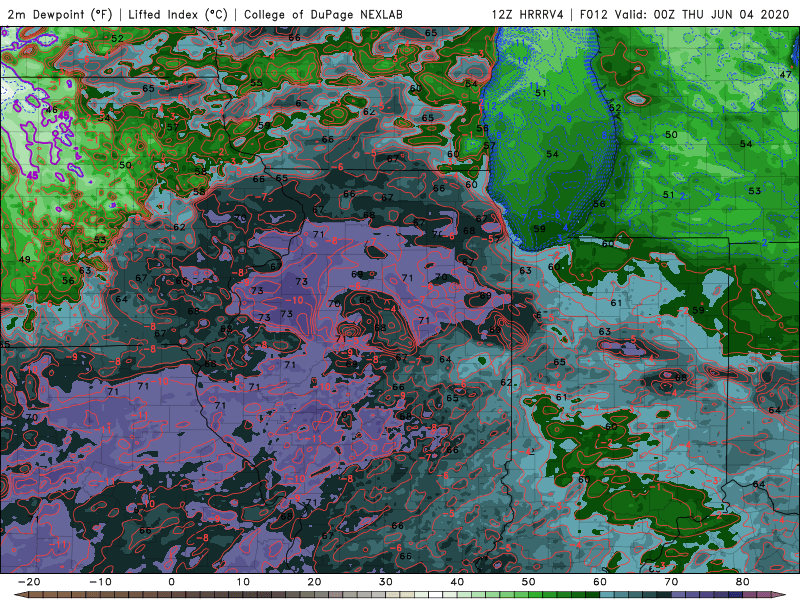Click the '10' colorbar tick label
Viewport: 800px width, 600px height.
(x=243, y=582)
